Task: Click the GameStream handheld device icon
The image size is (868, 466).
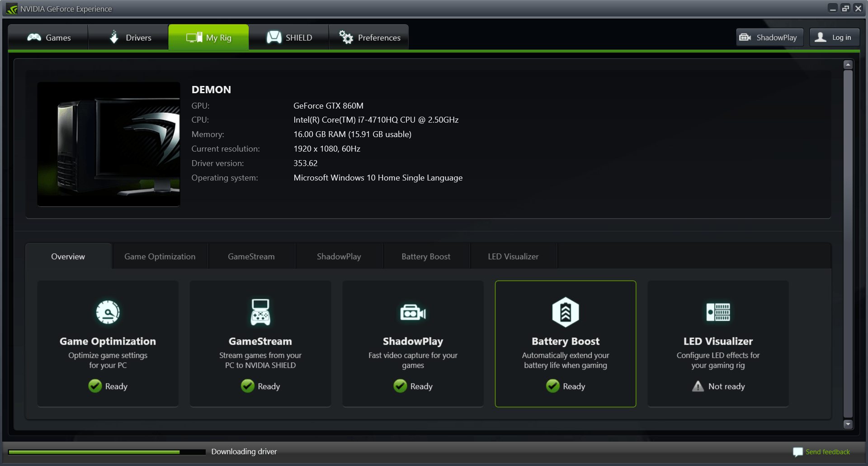Action: (x=260, y=312)
